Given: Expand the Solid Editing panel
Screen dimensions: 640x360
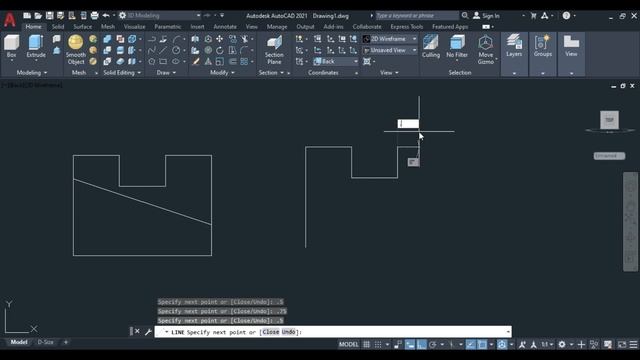Looking at the screenshot, I should 122,73.
